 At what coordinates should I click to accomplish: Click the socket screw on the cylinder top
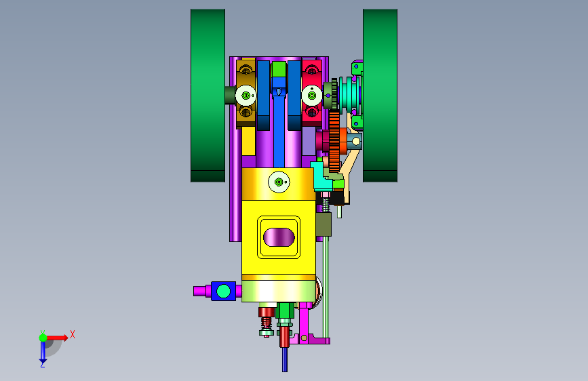tap(279, 182)
